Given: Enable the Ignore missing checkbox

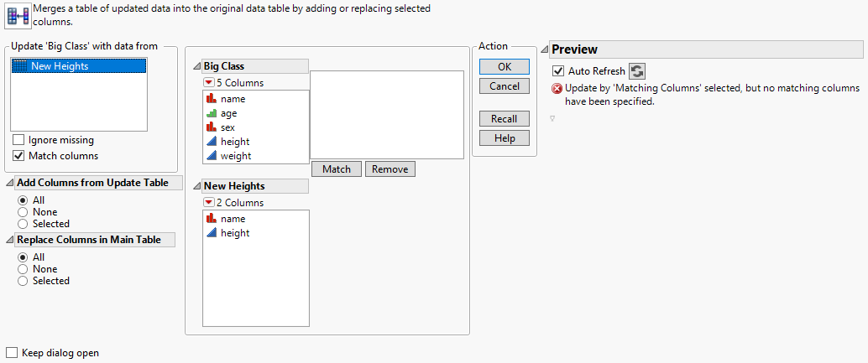Looking at the screenshot, I should (19, 140).
